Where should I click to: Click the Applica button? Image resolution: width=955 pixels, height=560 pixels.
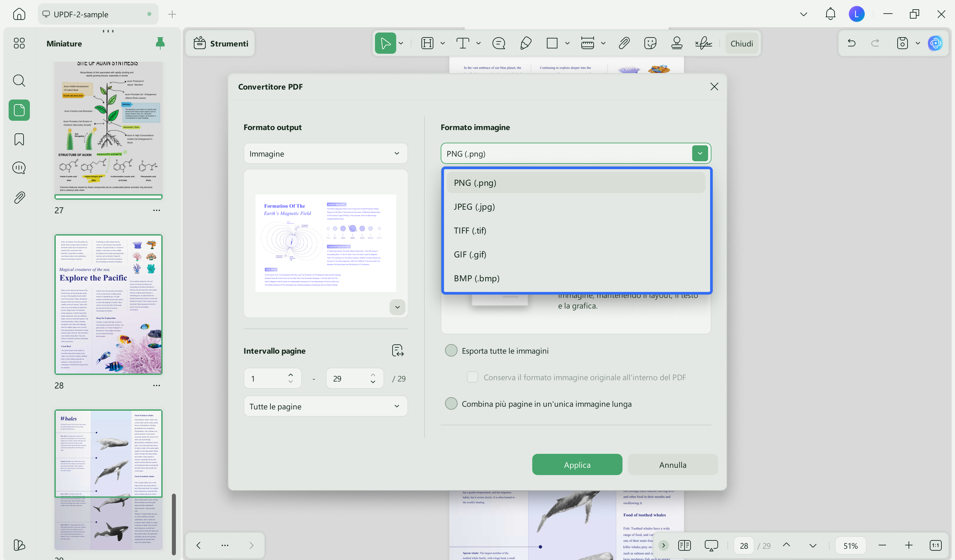coord(577,464)
